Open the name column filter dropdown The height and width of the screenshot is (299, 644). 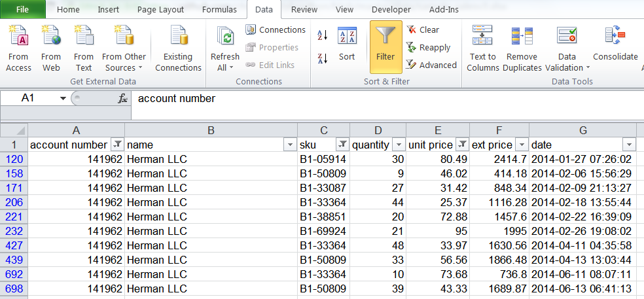pos(290,145)
